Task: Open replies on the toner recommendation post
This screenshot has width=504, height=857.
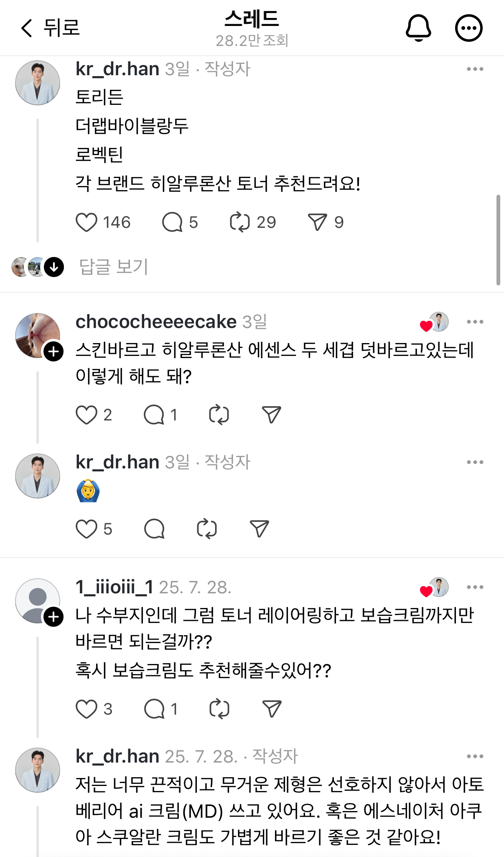Action: pos(172,222)
